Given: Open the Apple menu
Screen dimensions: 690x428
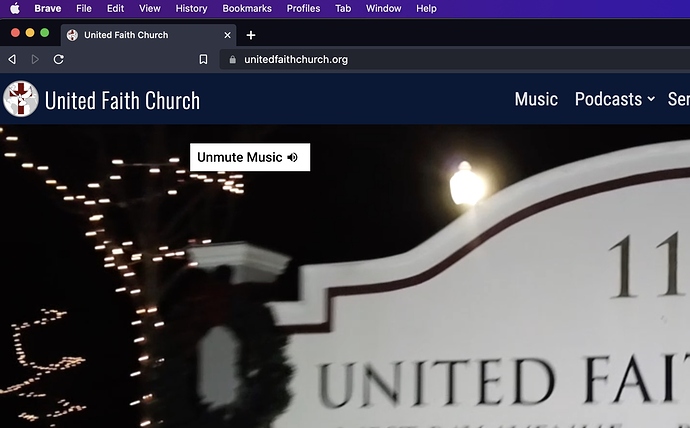Looking at the screenshot, I should click(x=15, y=8).
